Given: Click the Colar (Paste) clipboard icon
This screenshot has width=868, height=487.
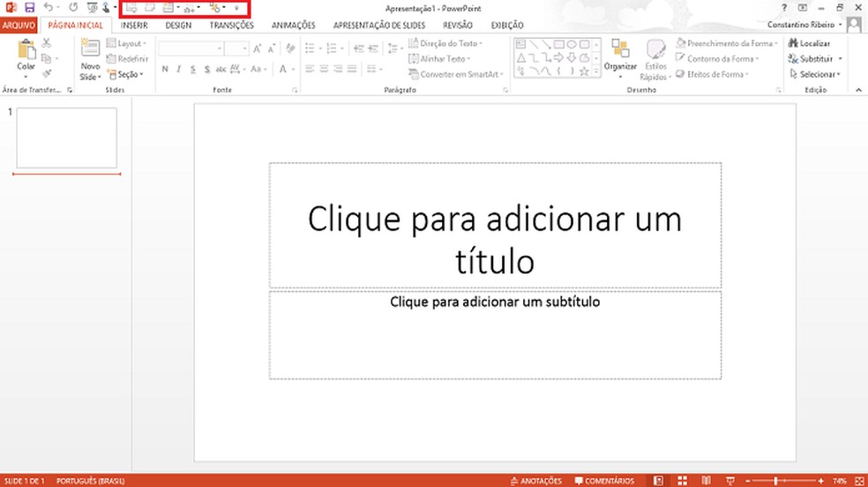Looking at the screenshot, I should [26, 53].
